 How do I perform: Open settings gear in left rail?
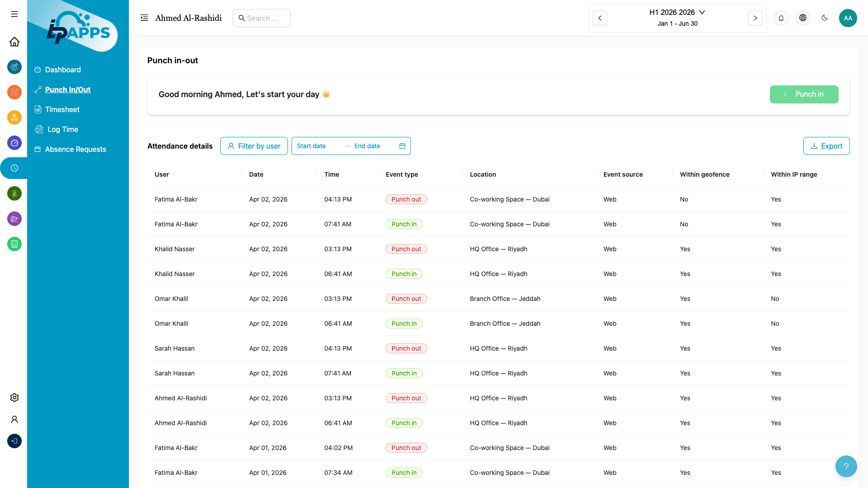[x=14, y=398]
